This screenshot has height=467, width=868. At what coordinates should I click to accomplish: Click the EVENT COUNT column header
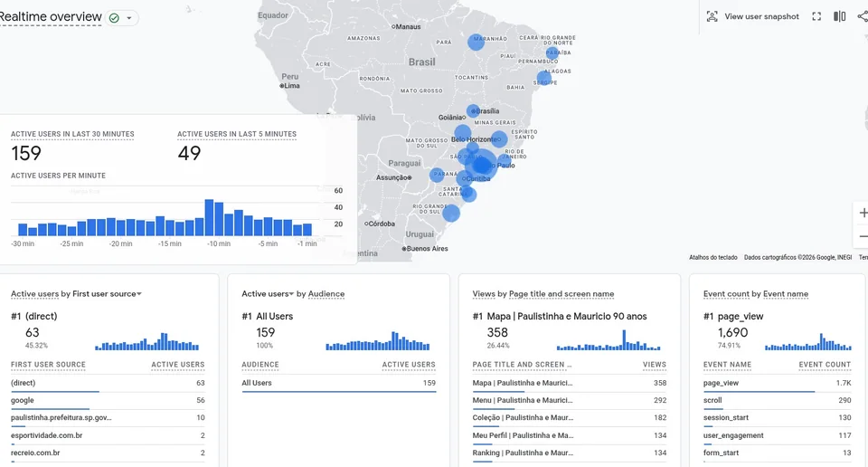[x=825, y=365]
